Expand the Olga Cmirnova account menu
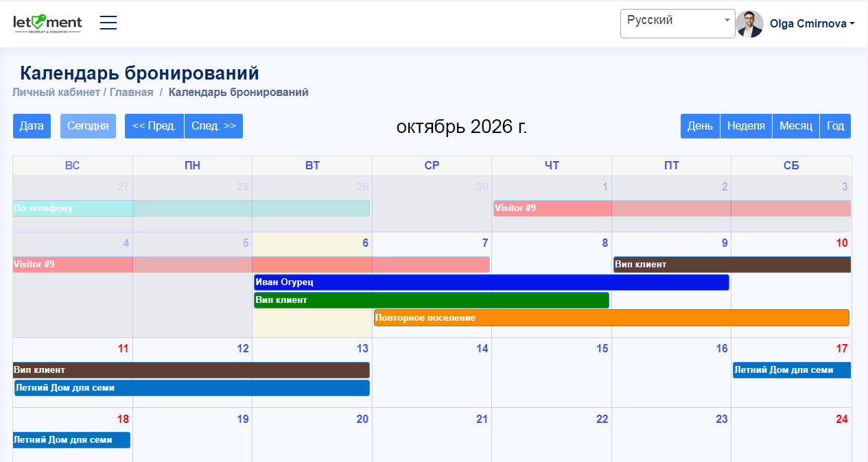Screen dimensions: 868x462 [x=812, y=23]
